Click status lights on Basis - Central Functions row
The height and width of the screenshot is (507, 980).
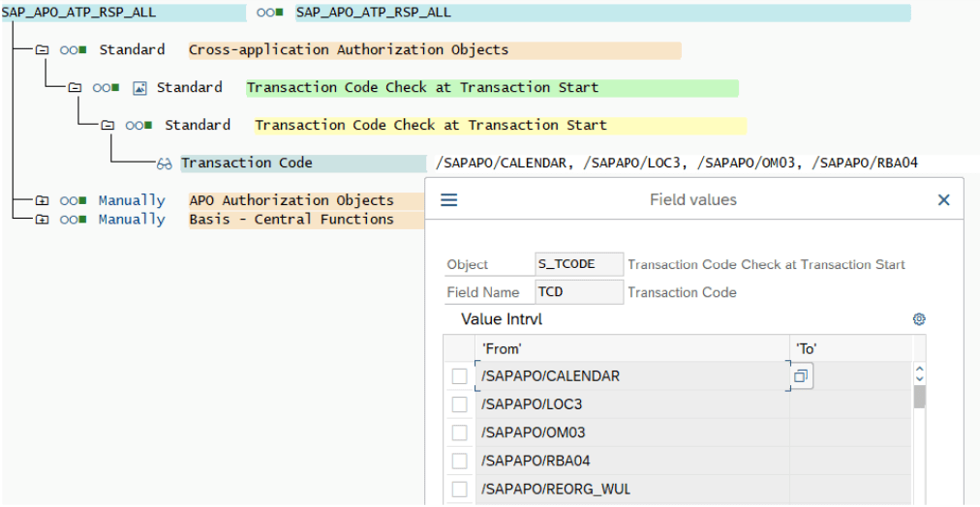tap(74, 220)
